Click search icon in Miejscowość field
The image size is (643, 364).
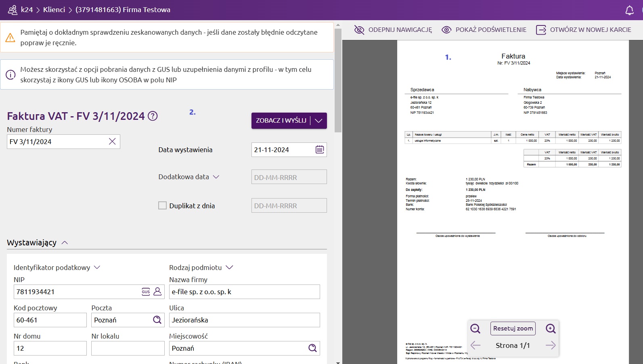312,348
